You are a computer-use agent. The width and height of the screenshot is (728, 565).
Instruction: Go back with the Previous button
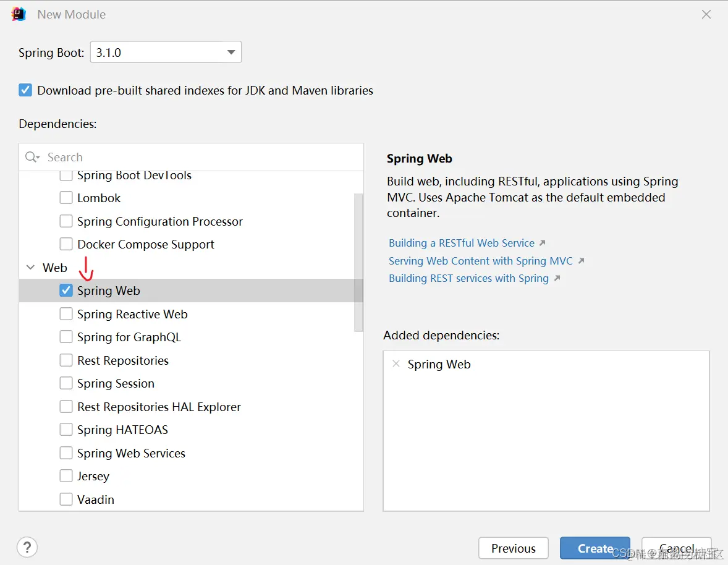(x=513, y=548)
